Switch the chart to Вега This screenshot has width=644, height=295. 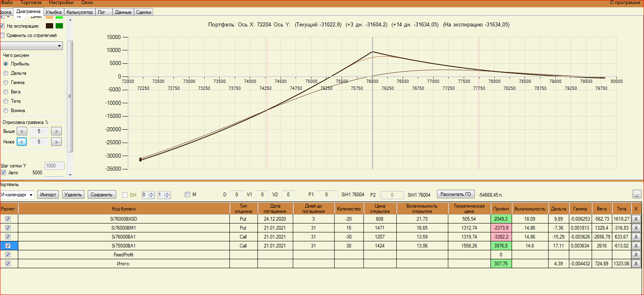point(6,92)
